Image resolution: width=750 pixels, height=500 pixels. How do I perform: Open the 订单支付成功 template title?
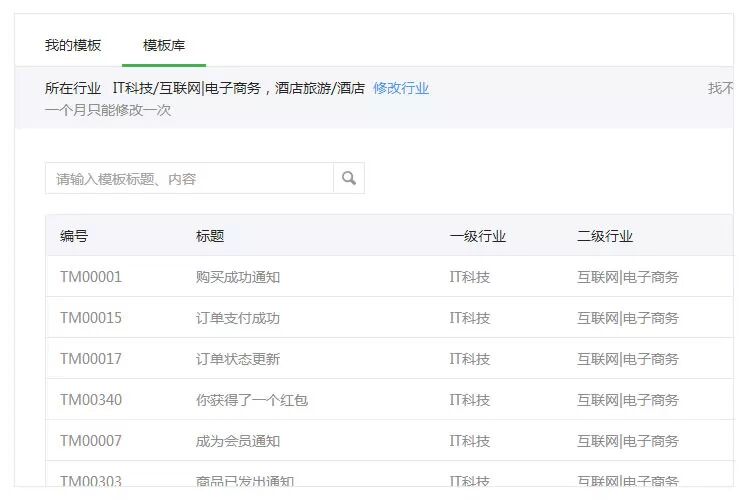(x=238, y=318)
